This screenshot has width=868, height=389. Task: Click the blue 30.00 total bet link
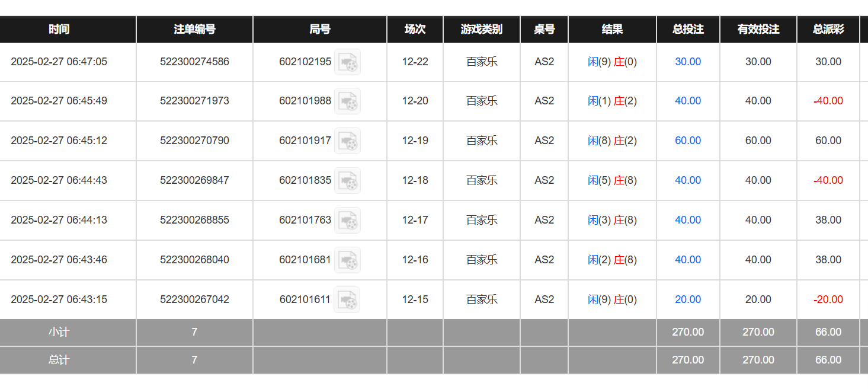688,62
